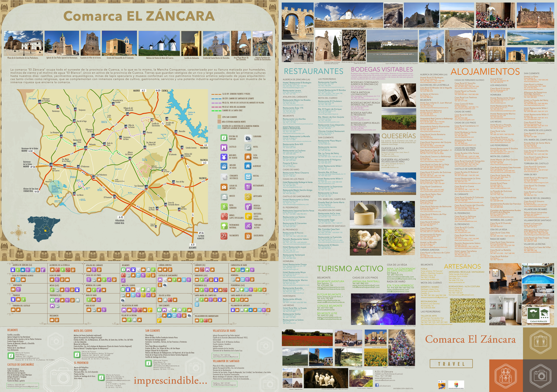Click the GR-239 Camino de Santiago de Levante legend
This screenshot has height=392, width=557.
[x=233, y=99]
